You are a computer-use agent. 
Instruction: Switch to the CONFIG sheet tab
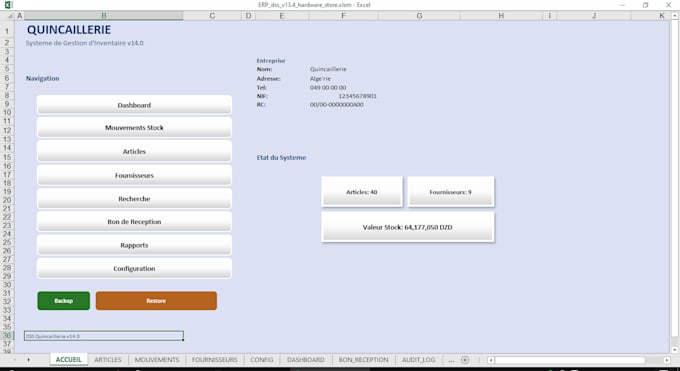(x=262, y=360)
